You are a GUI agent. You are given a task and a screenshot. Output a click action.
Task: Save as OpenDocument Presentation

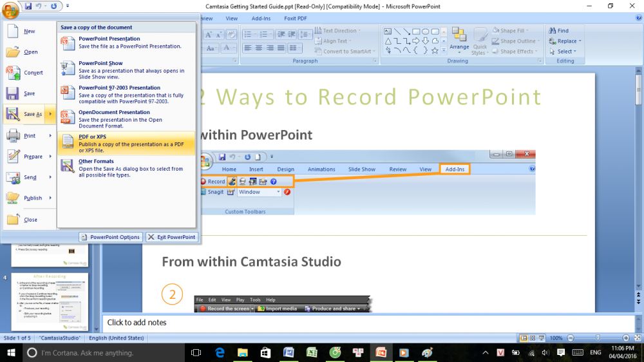[126, 119]
